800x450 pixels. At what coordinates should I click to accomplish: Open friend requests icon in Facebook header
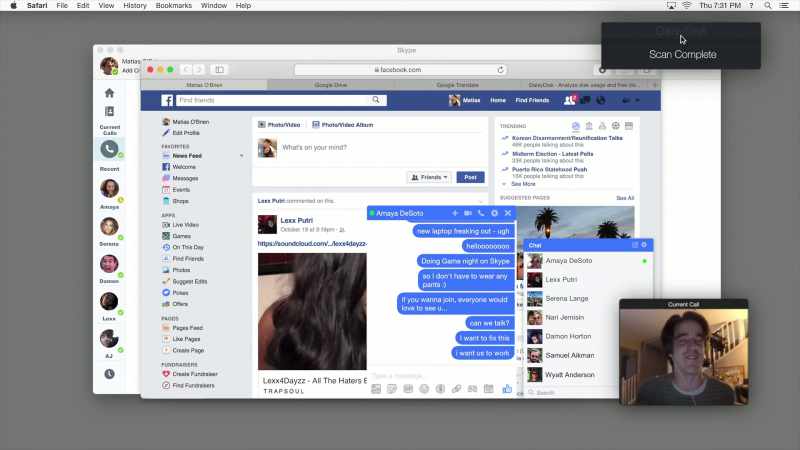569,100
